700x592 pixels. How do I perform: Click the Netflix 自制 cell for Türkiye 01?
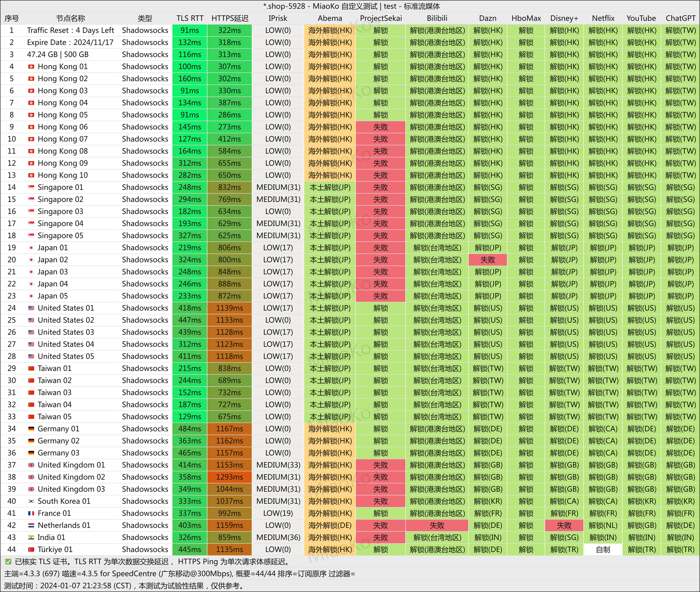603,550
